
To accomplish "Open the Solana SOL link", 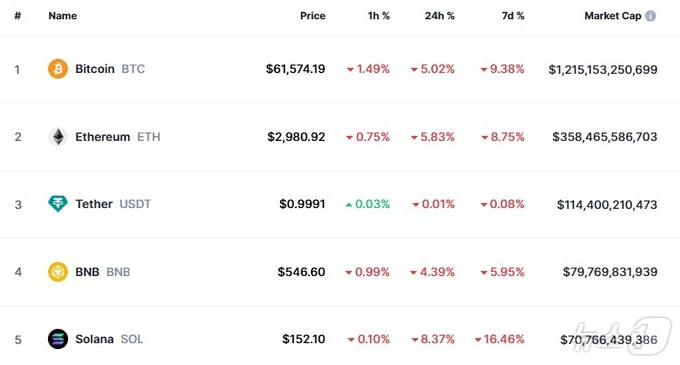I will [x=109, y=339].
